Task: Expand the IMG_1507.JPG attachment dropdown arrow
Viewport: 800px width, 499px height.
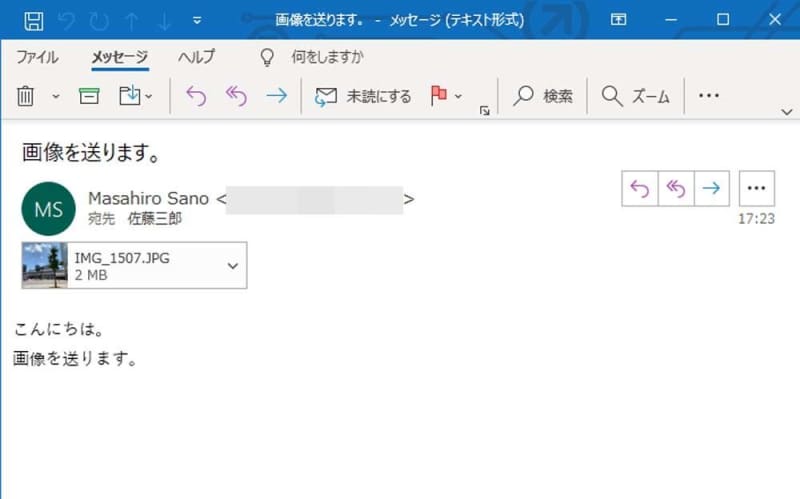Action: (x=233, y=266)
